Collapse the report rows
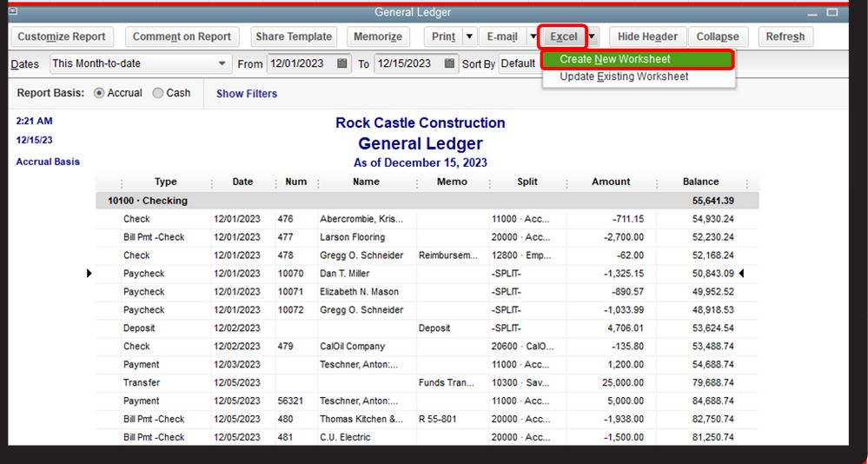Image resolution: width=868 pixels, height=464 pixels. 718,36
